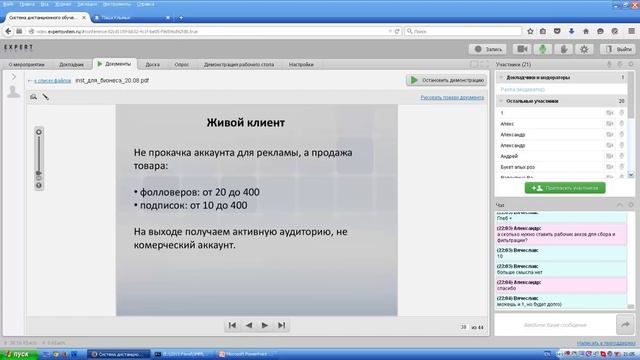Bookmark this page with the star icon
The image size is (640, 360).
530,31
